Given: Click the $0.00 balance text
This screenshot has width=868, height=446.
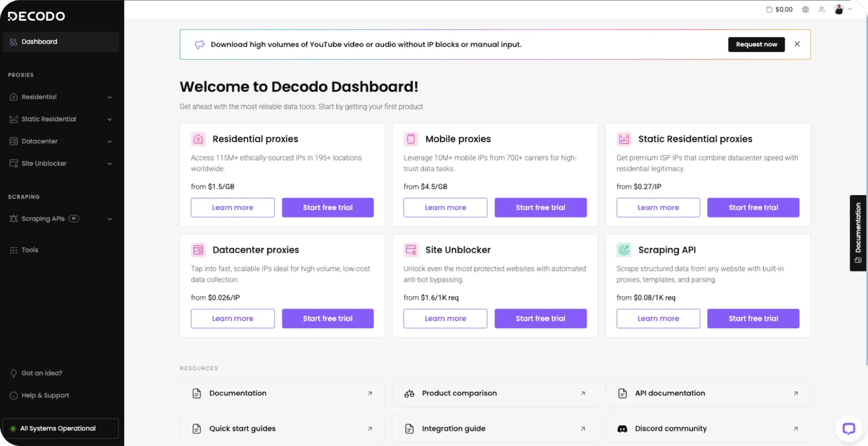Looking at the screenshot, I should click(x=784, y=9).
